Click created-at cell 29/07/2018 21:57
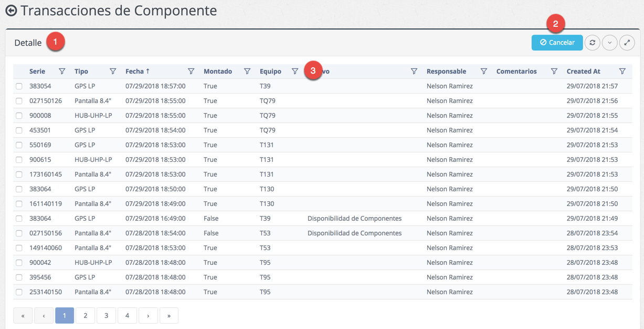 tap(592, 86)
